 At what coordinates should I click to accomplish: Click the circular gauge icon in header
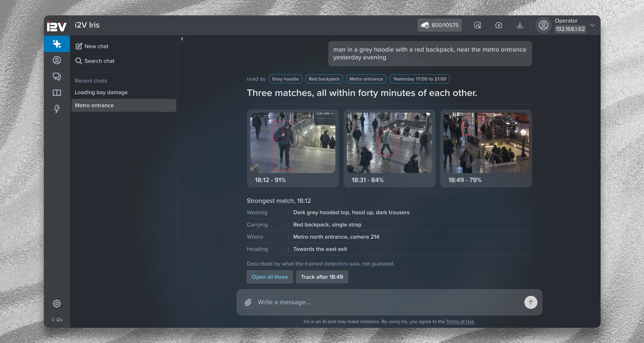pyautogui.click(x=499, y=25)
